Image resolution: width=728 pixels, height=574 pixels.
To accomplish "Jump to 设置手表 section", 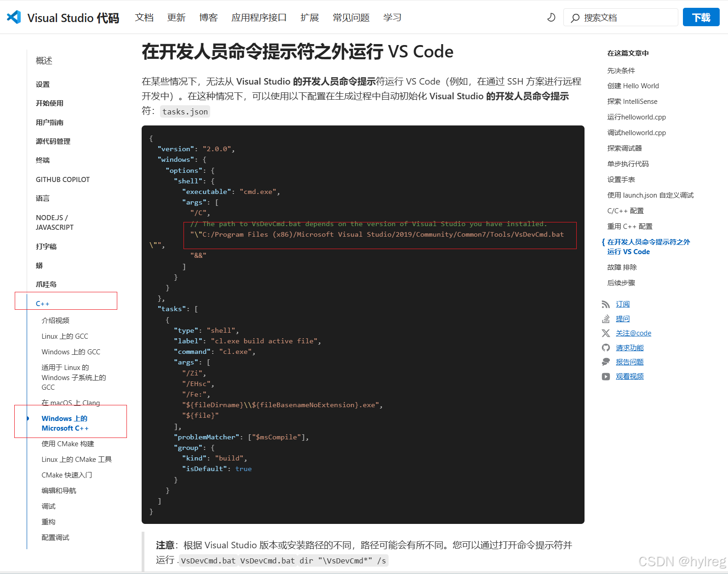I will click(621, 180).
